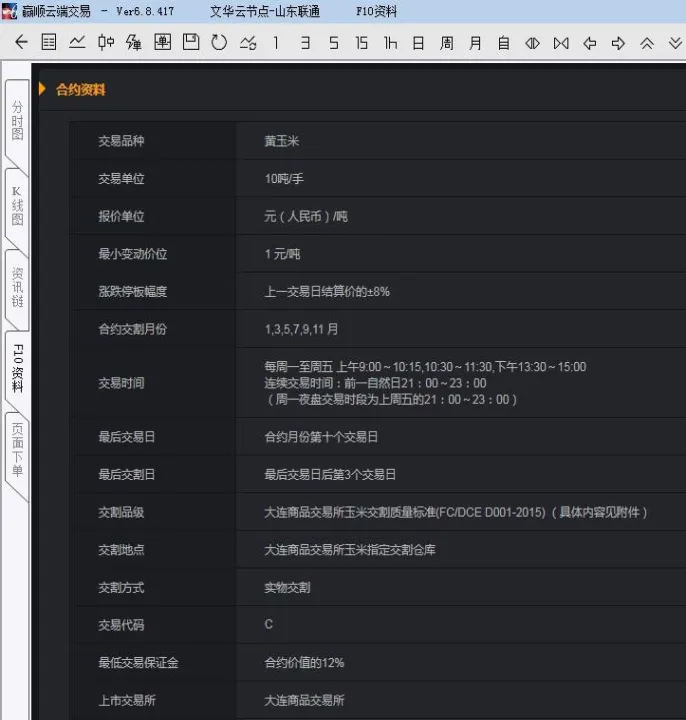The image size is (686, 720).
Task: Click the 单 order placement icon
Action: [x=163, y=42]
